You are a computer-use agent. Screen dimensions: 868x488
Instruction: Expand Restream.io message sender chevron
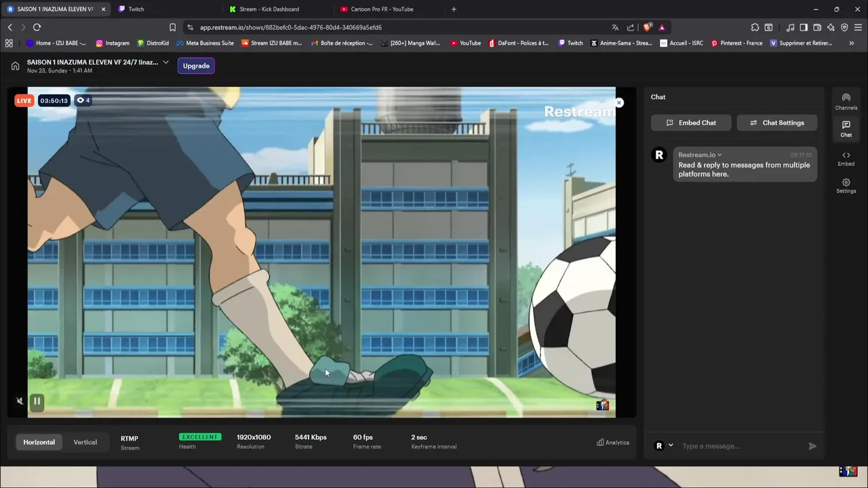click(719, 155)
